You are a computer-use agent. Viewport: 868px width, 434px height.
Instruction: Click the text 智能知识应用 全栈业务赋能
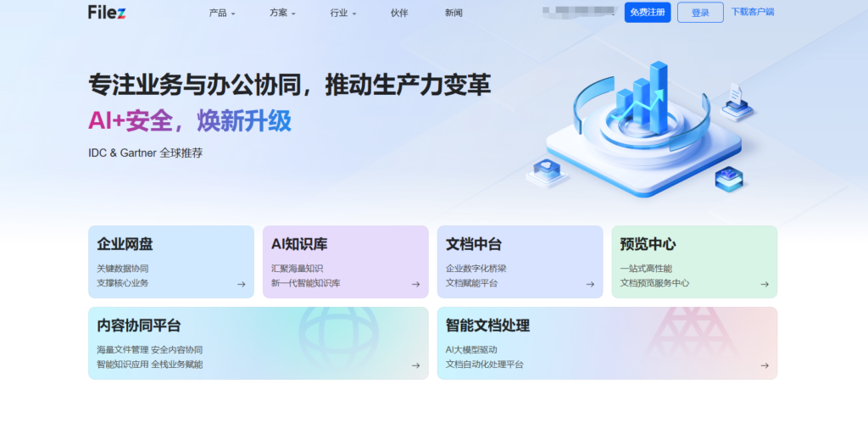[x=149, y=364]
